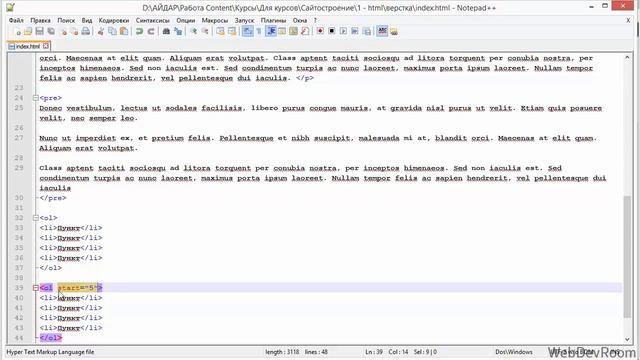Click the Paste toolbar icon
This screenshot has height=360, width=640.
coord(124,31)
